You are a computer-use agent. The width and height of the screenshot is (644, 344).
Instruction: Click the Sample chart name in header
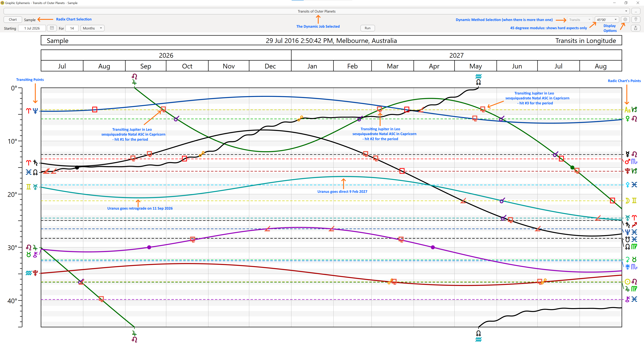(x=58, y=41)
